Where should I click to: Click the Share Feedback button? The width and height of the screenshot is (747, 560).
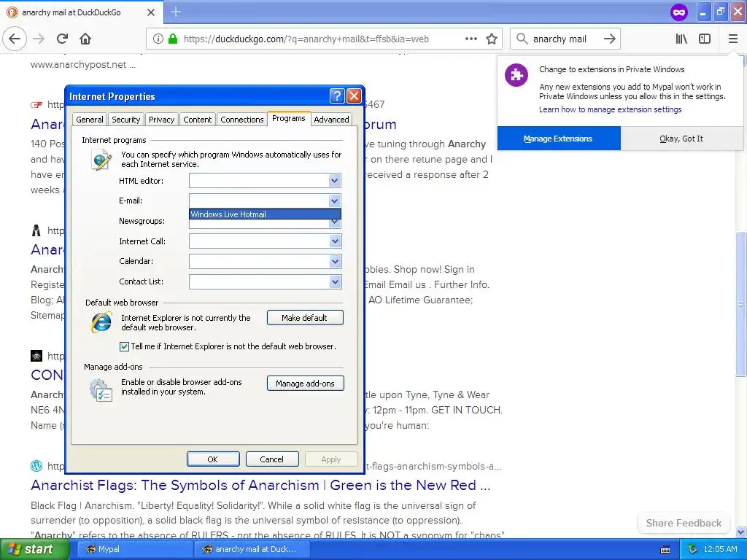click(x=684, y=523)
